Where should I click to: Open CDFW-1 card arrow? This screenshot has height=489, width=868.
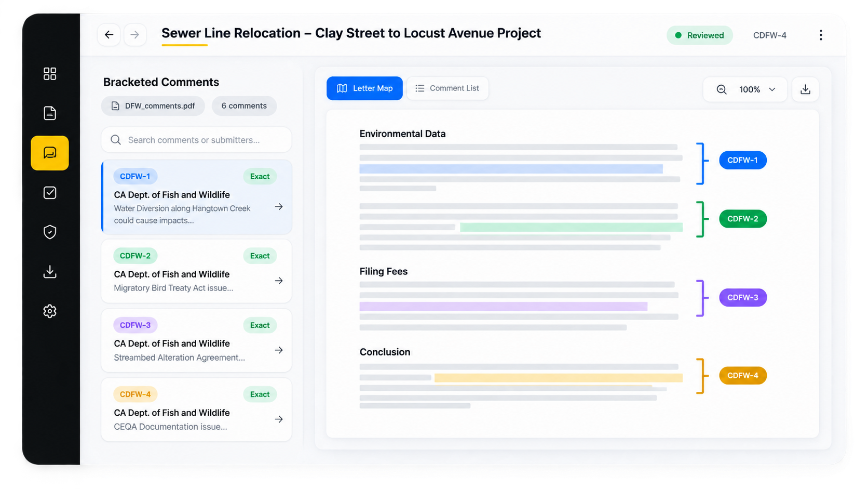(x=279, y=207)
